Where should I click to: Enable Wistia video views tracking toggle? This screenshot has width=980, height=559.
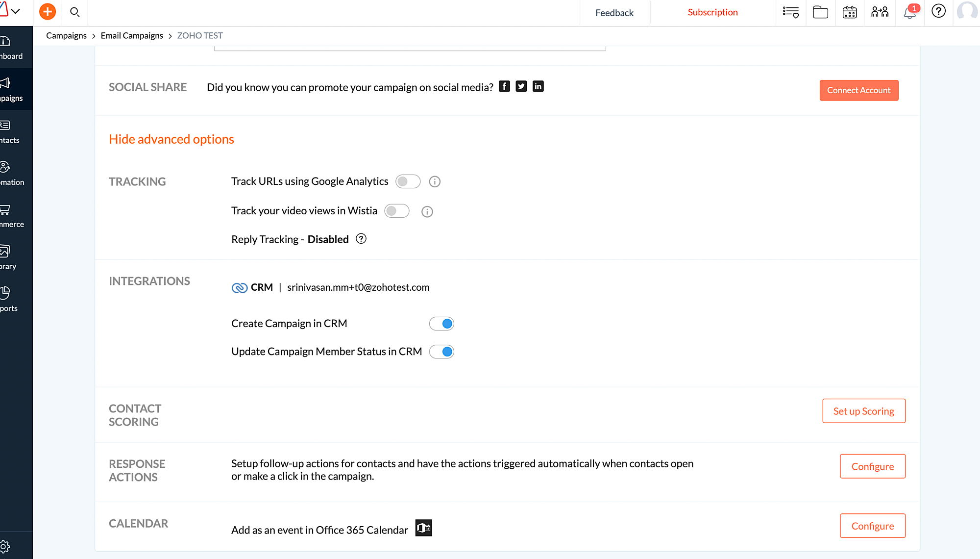point(396,211)
